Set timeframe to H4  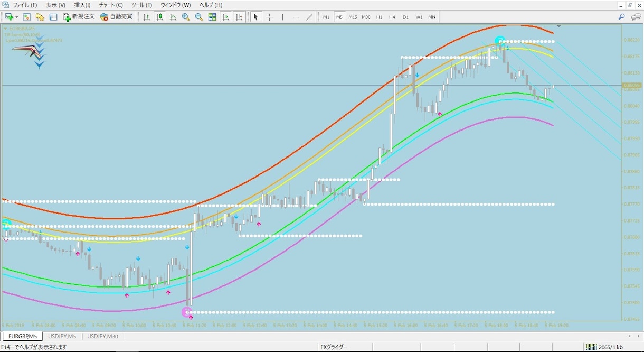[x=392, y=17]
